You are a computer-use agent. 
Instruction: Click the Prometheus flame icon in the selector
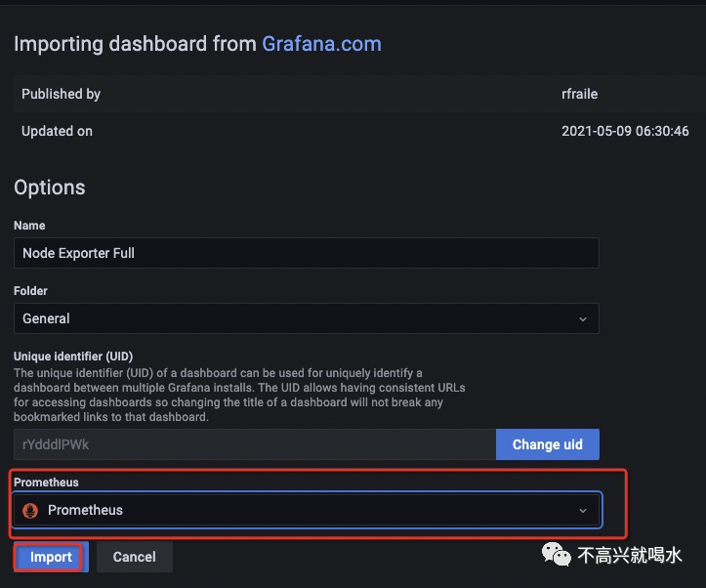30,510
